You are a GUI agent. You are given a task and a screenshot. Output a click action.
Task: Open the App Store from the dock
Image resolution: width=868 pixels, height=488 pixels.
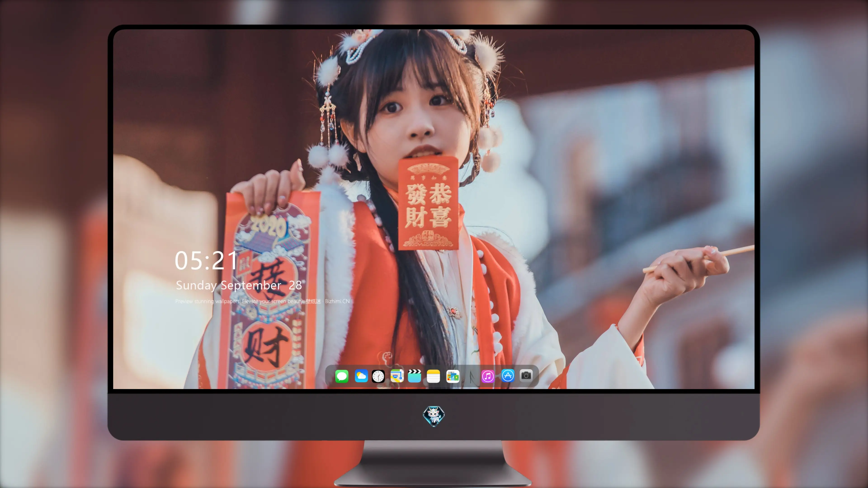508,375
